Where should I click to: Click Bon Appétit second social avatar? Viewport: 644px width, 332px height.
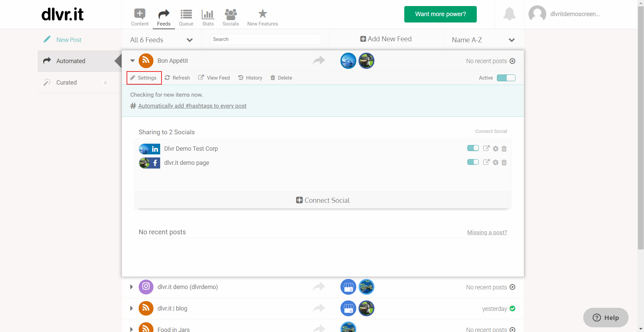click(366, 61)
